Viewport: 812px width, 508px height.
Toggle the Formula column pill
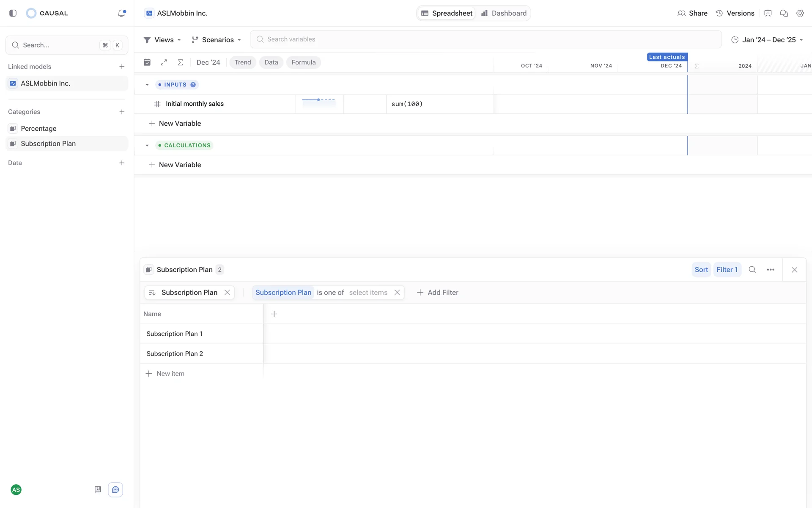pos(303,62)
